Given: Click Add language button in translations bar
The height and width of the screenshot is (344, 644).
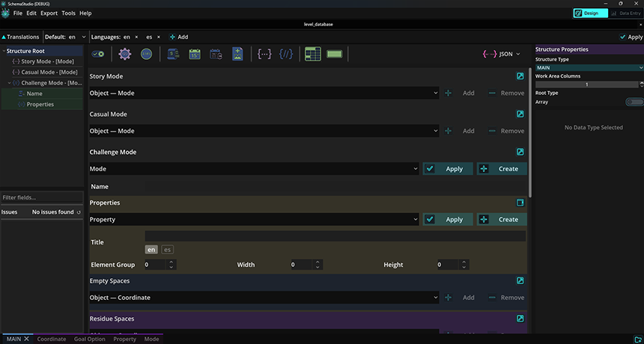Looking at the screenshot, I should tap(179, 37).
